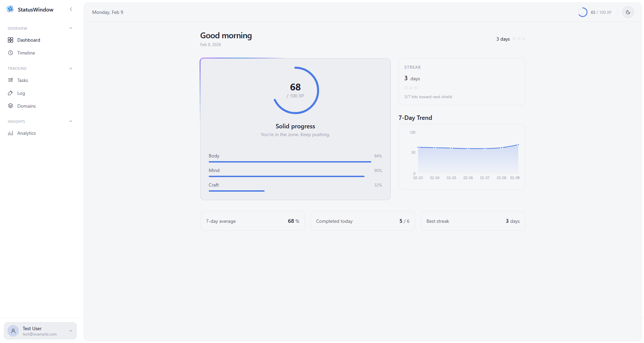This screenshot has height=343, width=644.
Task: Toggle the user profile panel chevron
Action: [71, 331]
